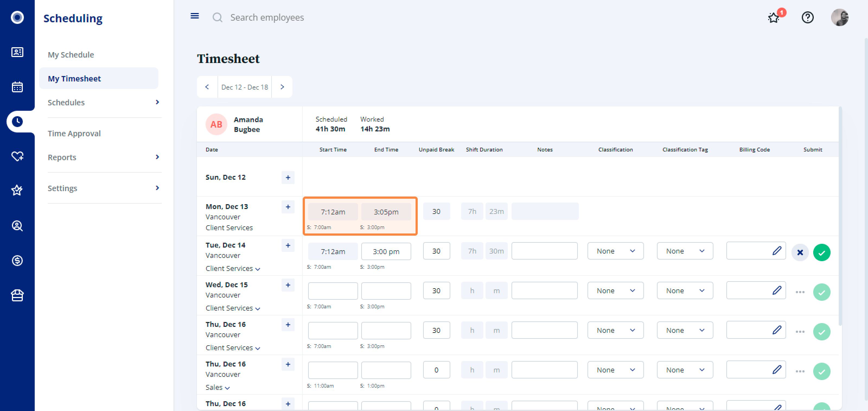Open Classification dropdown for Thu, Dec 16 Client Services

coord(615,330)
